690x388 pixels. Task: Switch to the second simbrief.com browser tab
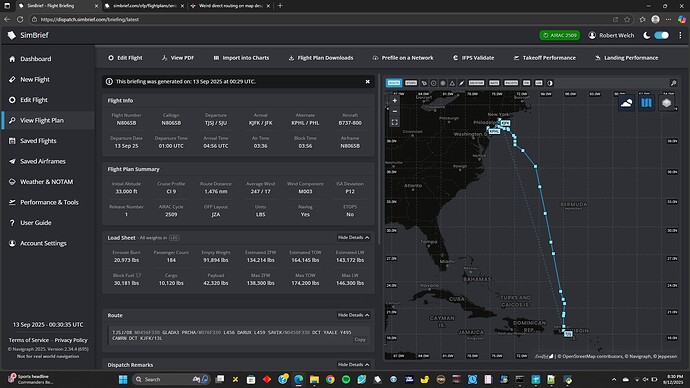[x=144, y=6]
